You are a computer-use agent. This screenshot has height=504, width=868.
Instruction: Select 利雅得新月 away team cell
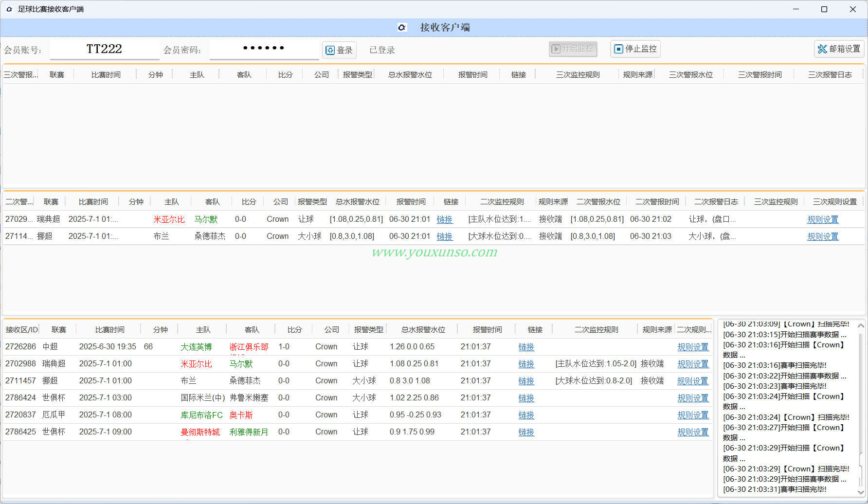[x=249, y=432]
